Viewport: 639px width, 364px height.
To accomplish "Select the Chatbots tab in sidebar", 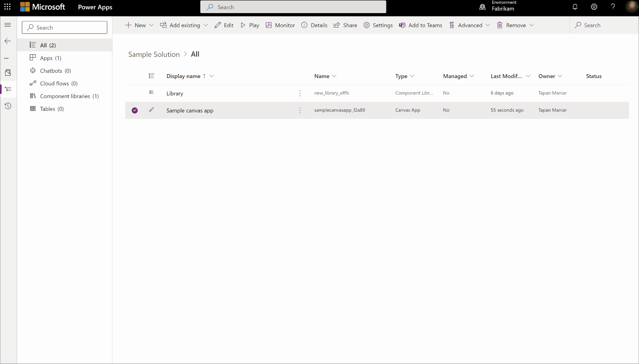I will (55, 70).
